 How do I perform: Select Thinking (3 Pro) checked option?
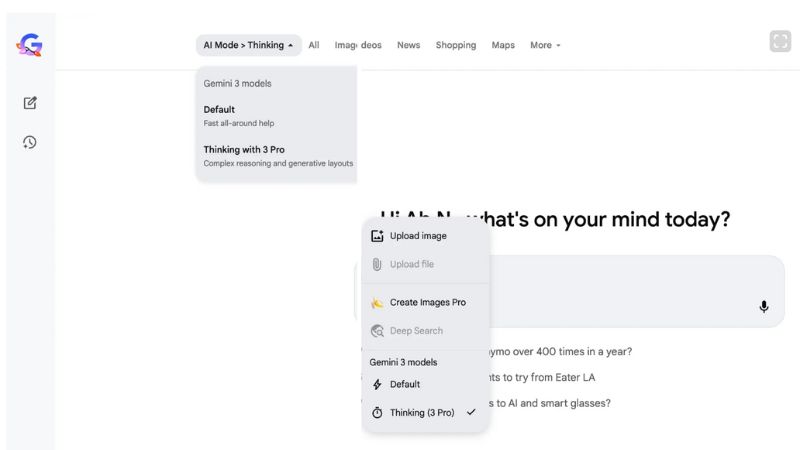425,412
